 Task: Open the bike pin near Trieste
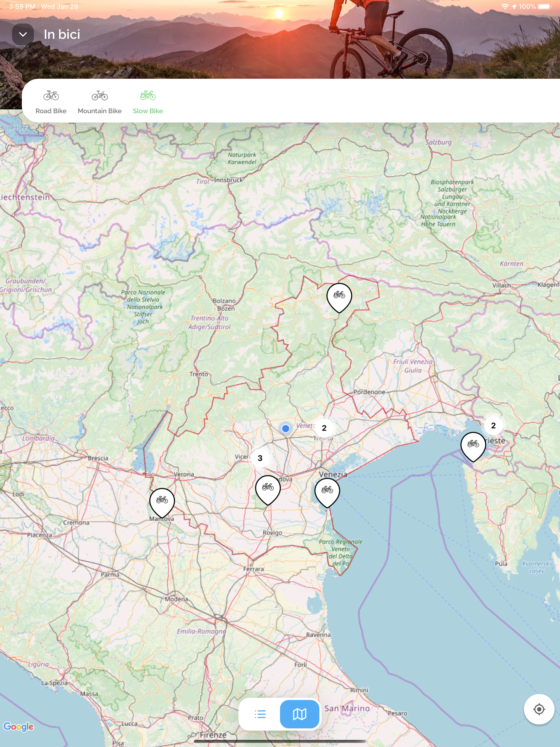coord(473,444)
